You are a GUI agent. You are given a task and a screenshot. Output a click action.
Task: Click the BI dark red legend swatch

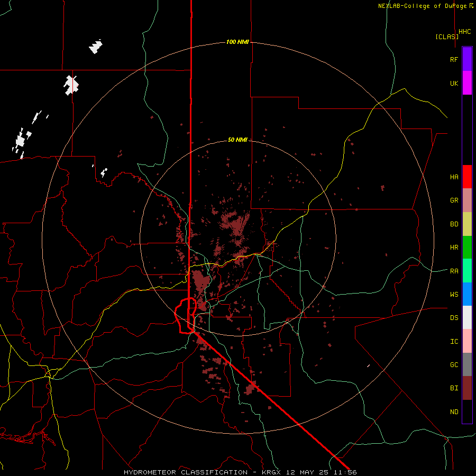tap(467, 388)
